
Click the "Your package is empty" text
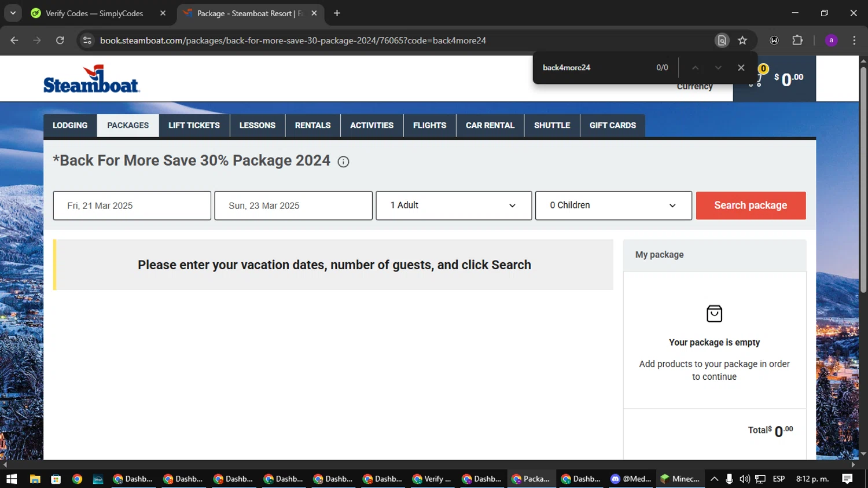point(715,343)
